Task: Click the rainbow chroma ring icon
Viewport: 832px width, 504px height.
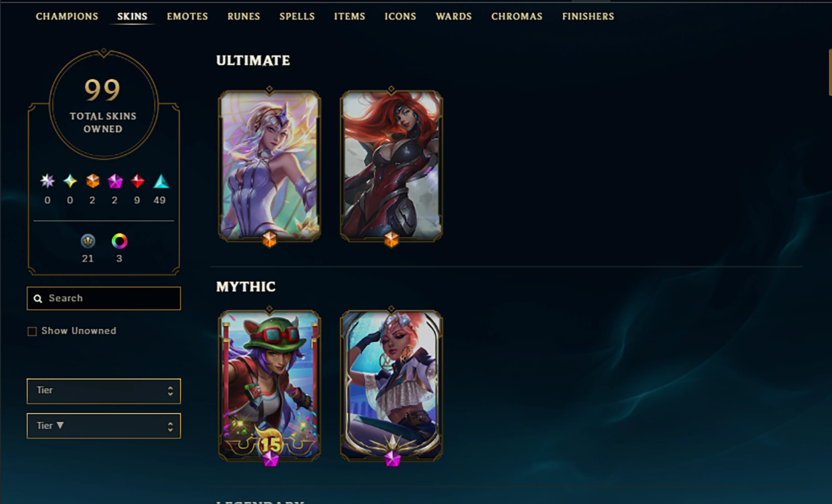Action: coord(119,241)
